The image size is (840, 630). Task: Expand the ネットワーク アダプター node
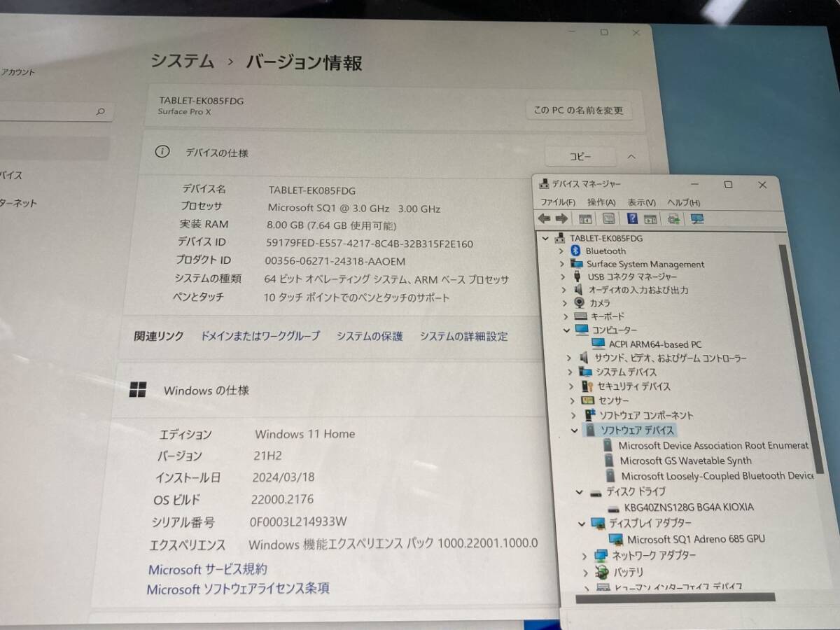point(584,556)
